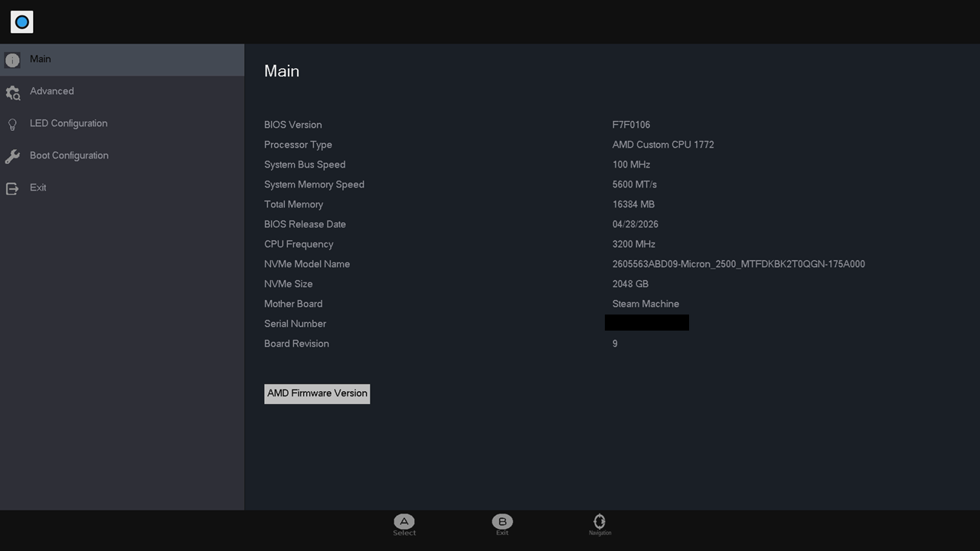Open the Advanced menu section
This screenshot has height=551, width=980.
pyautogui.click(x=122, y=92)
